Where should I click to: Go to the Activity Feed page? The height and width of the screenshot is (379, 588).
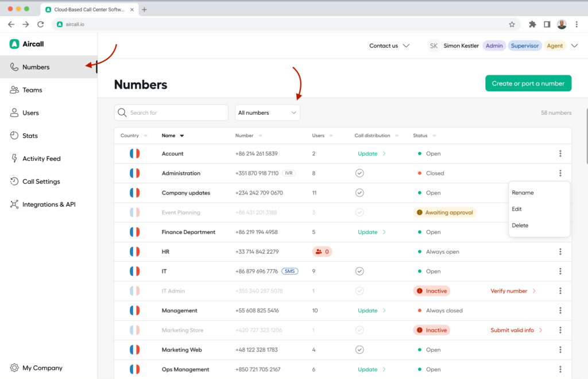coord(41,158)
